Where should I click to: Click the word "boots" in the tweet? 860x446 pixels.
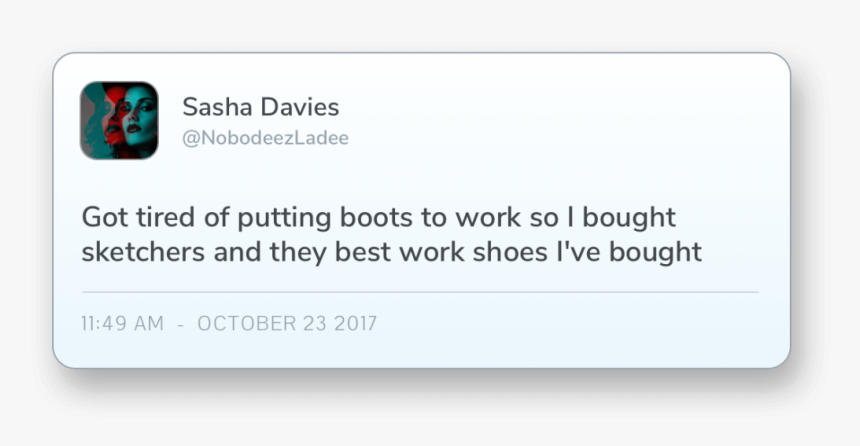pyautogui.click(x=376, y=217)
